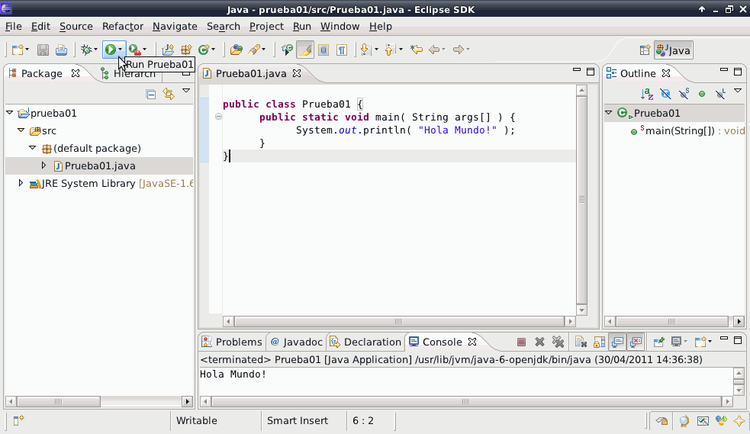Click the Debug bug icon
The height and width of the screenshot is (434, 750).
coord(87,50)
